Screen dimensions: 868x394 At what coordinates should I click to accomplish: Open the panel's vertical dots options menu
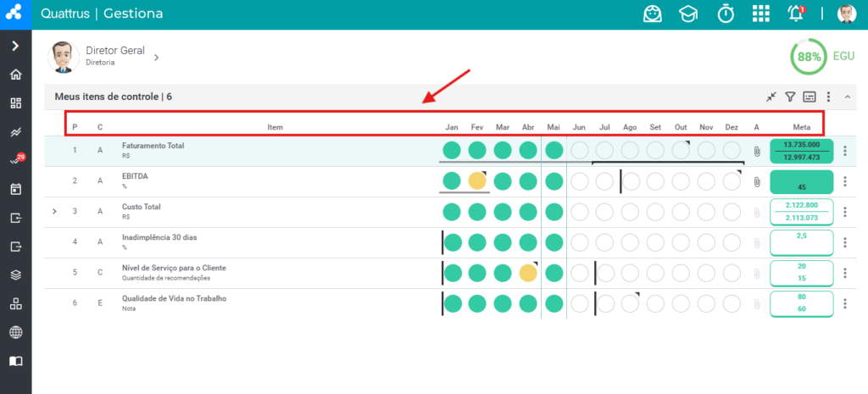[829, 97]
